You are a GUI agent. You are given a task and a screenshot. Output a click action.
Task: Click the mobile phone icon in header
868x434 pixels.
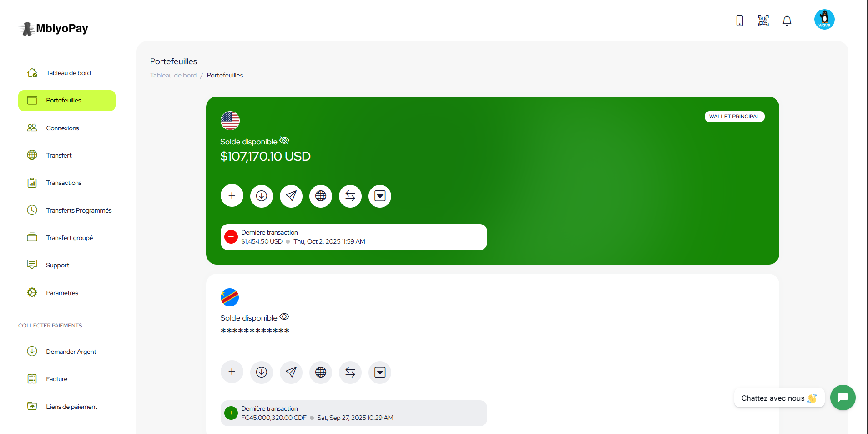pyautogui.click(x=740, y=20)
